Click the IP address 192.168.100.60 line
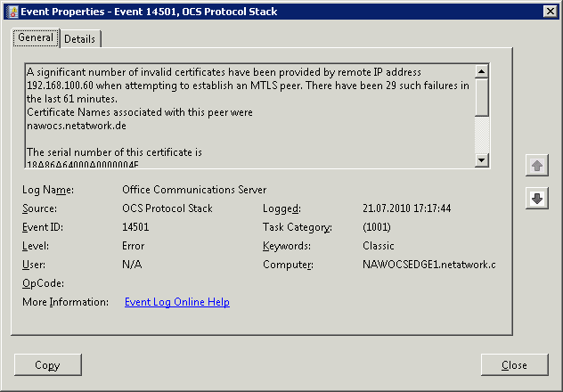Screen dimensions: 563x392 tap(249, 86)
